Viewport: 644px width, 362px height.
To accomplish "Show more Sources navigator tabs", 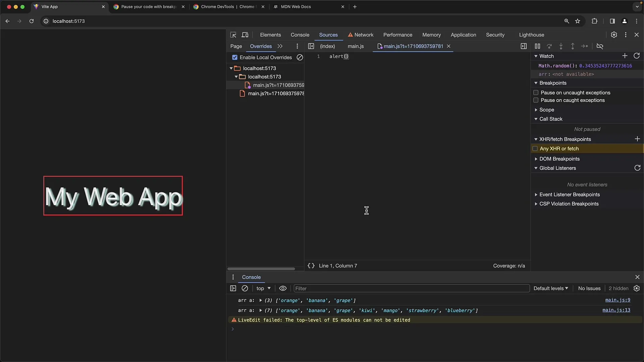I will (280, 46).
